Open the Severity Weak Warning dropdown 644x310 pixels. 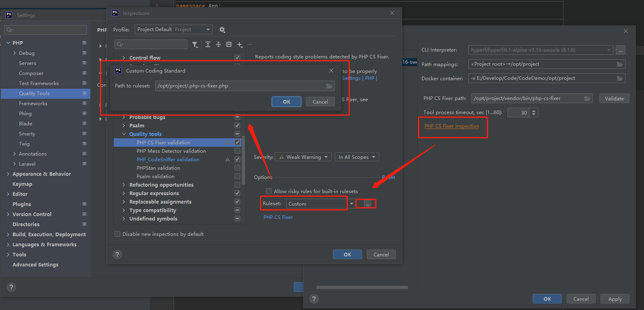pos(303,157)
